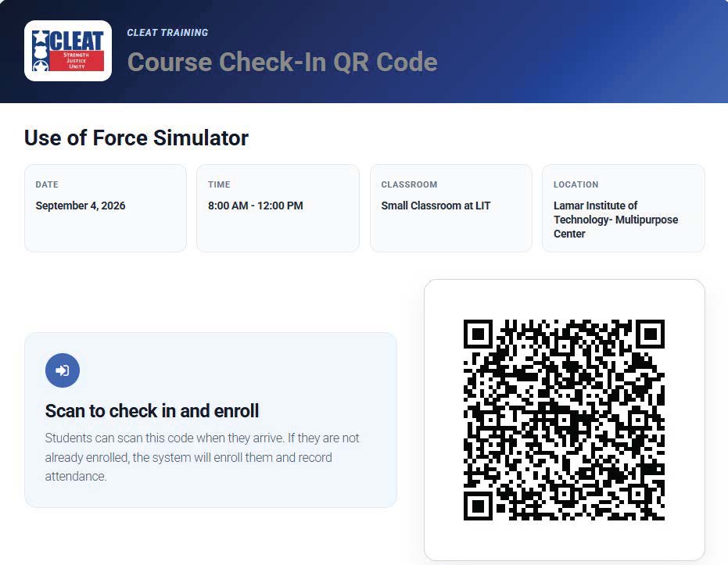This screenshot has width=728, height=565.
Task: Click the 'Use of Force Simulator' course heading
Action: tap(136, 138)
